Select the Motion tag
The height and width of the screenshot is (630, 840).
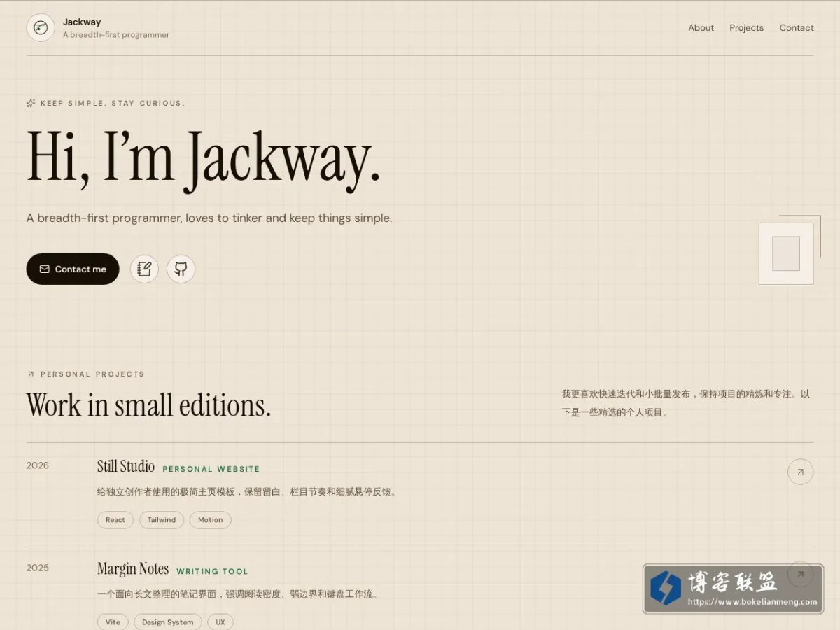pyautogui.click(x=210, y=520)
